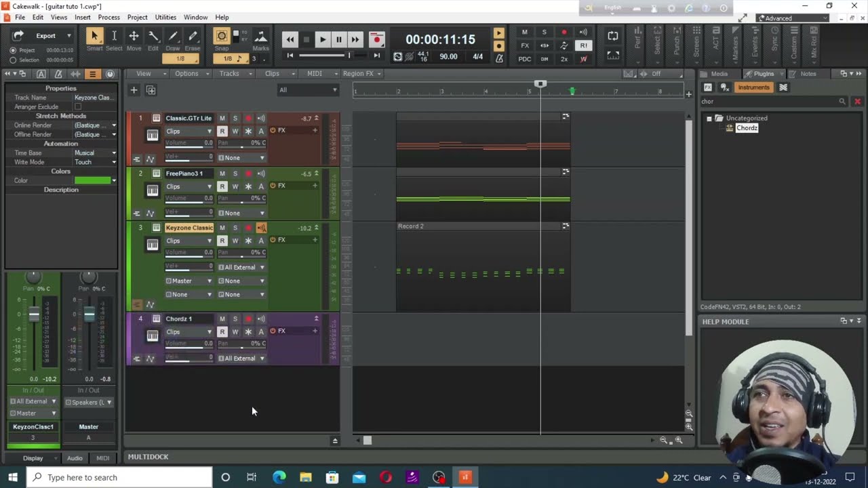Add a new track with plus icon
This screenshot has width=868, height=488.
(134, 90)
